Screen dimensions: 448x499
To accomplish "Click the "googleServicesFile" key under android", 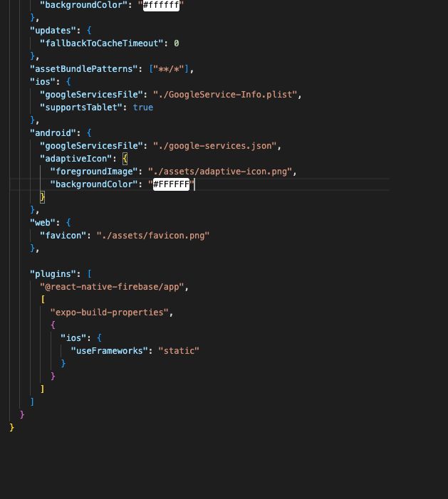I will coord(91,146).
